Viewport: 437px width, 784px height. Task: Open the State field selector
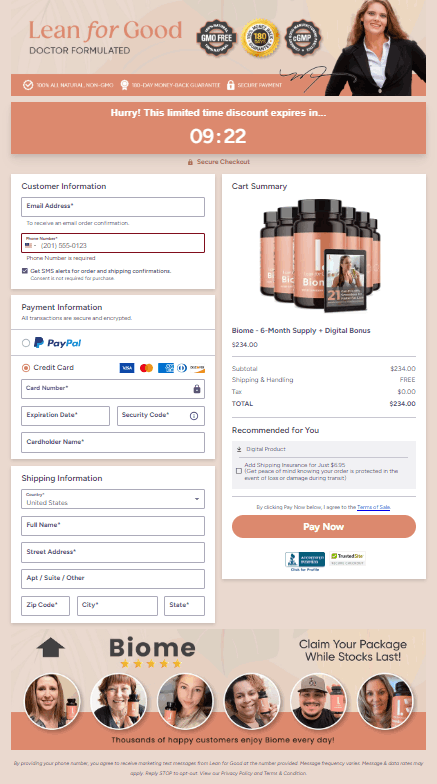(184, 606)
